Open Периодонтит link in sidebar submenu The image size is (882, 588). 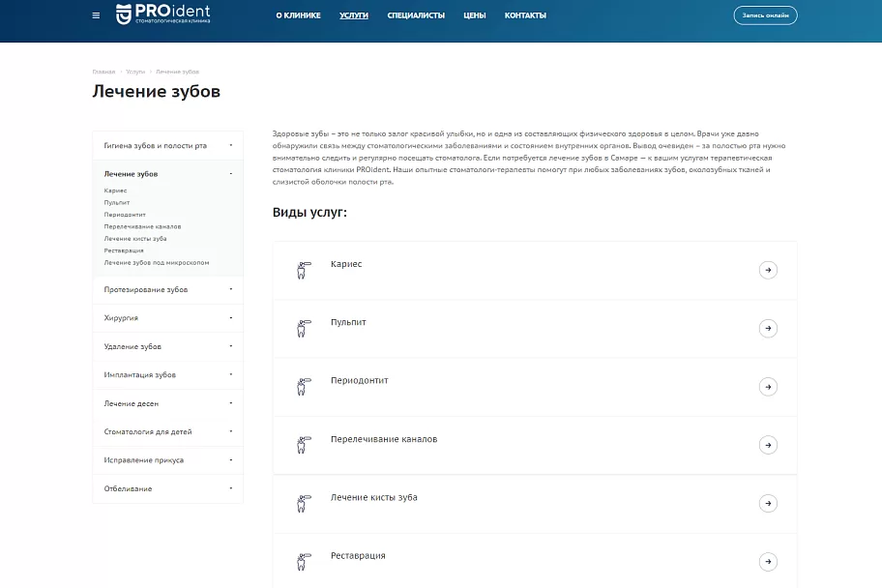coord(125,215)
